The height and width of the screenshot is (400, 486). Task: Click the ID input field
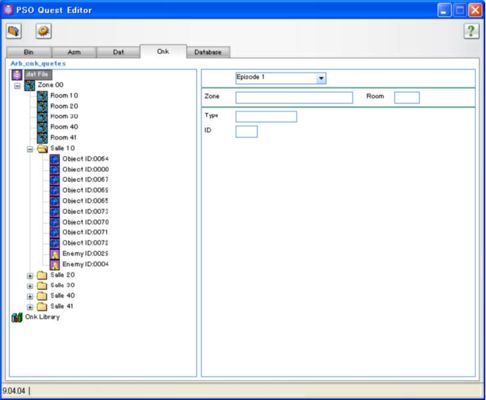(246, 132)
